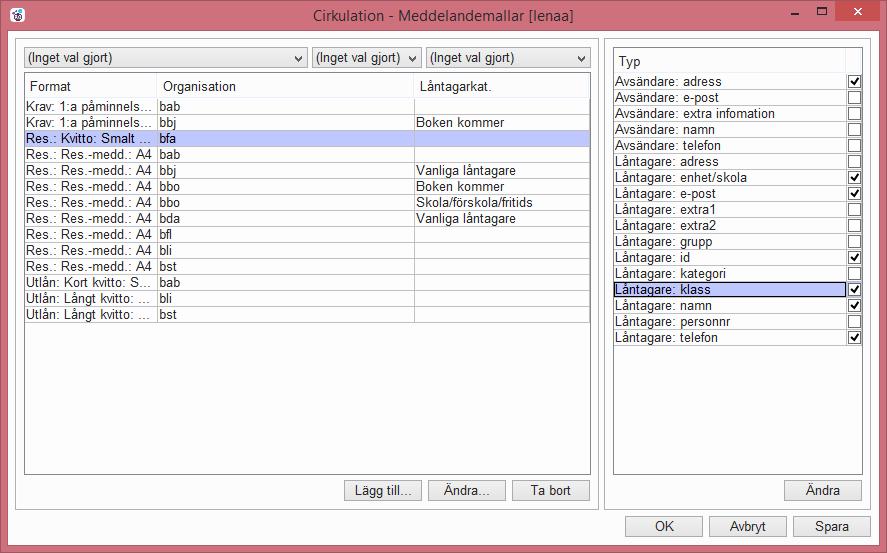Image resolution: width=887 pixels, height=553 pixels.
Task: Select the Låntagare: klass list row
Action: [730, 290]
